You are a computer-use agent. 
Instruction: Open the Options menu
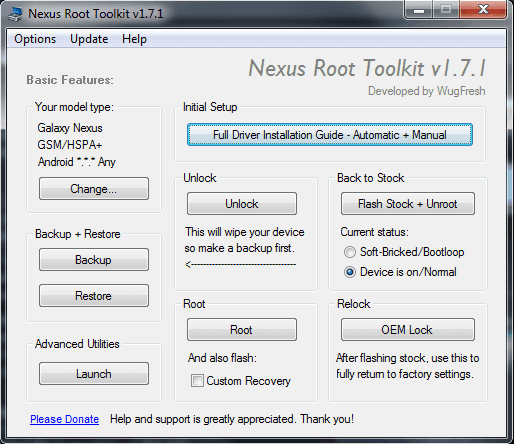[35, 39]
